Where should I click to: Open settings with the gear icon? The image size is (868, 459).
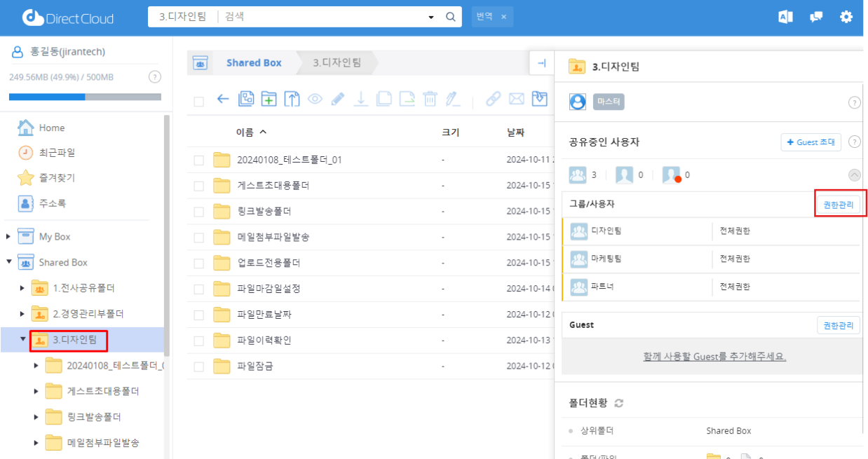pos(846,17)
